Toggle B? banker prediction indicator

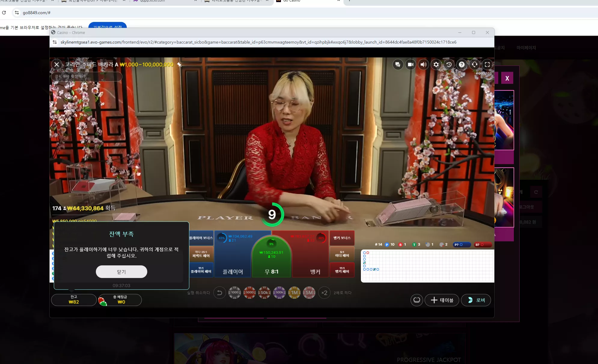483,245
